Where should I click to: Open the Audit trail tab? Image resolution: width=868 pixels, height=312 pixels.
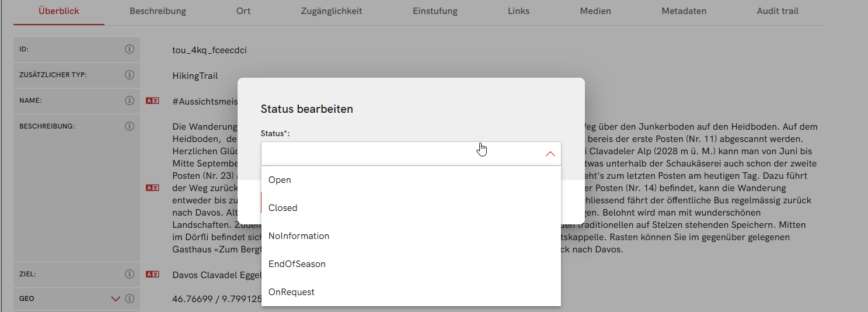click(778, 11)
